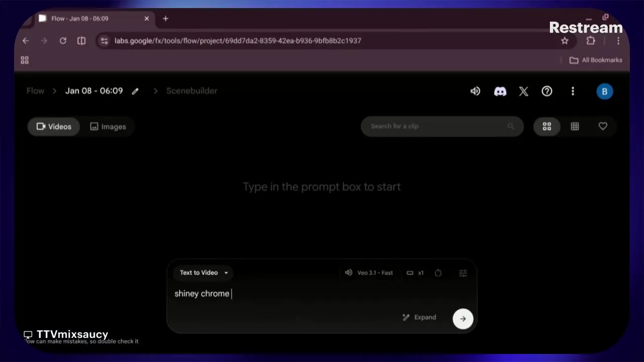Viewport: 644px width, 362px height.
Task: Switch to the Videos tab
Action: tap(54, 127)
